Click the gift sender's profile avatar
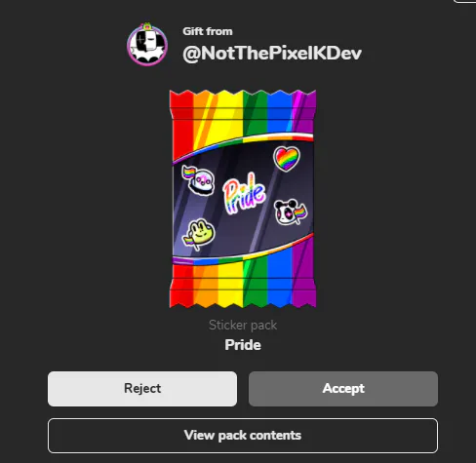 (x=147, y=45)
